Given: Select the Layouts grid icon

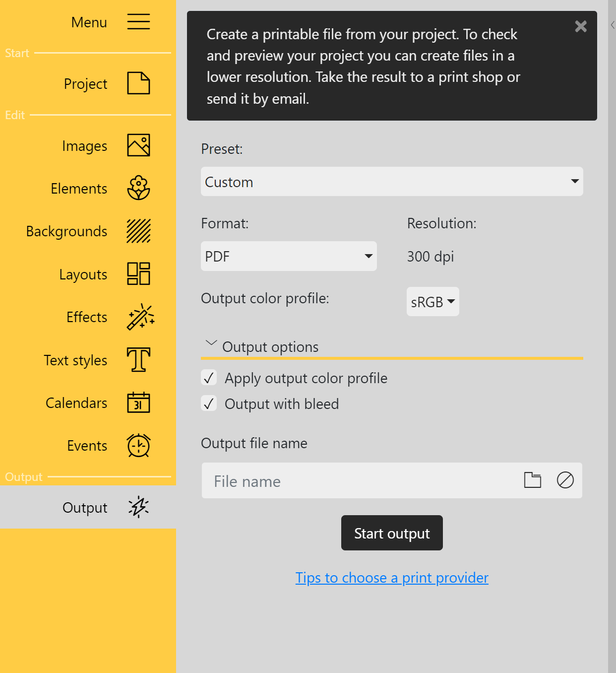Looking at the screenshot, I should tap(138, 273).
